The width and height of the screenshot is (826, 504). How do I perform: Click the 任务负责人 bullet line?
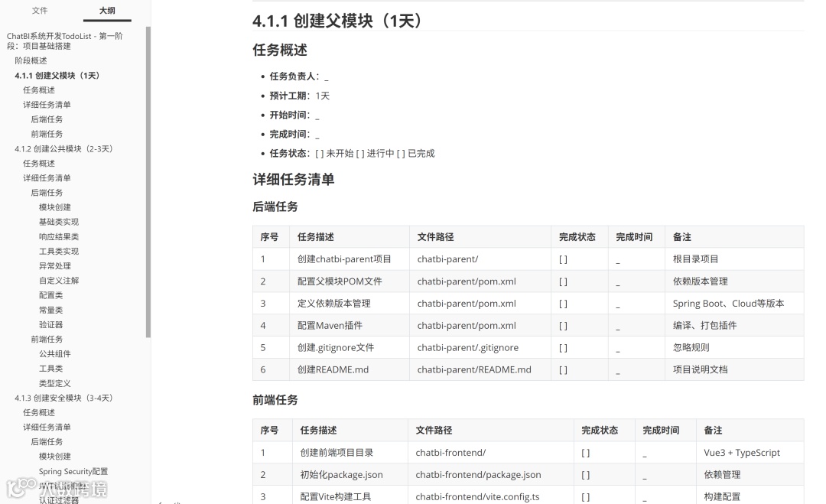[299, 76]
